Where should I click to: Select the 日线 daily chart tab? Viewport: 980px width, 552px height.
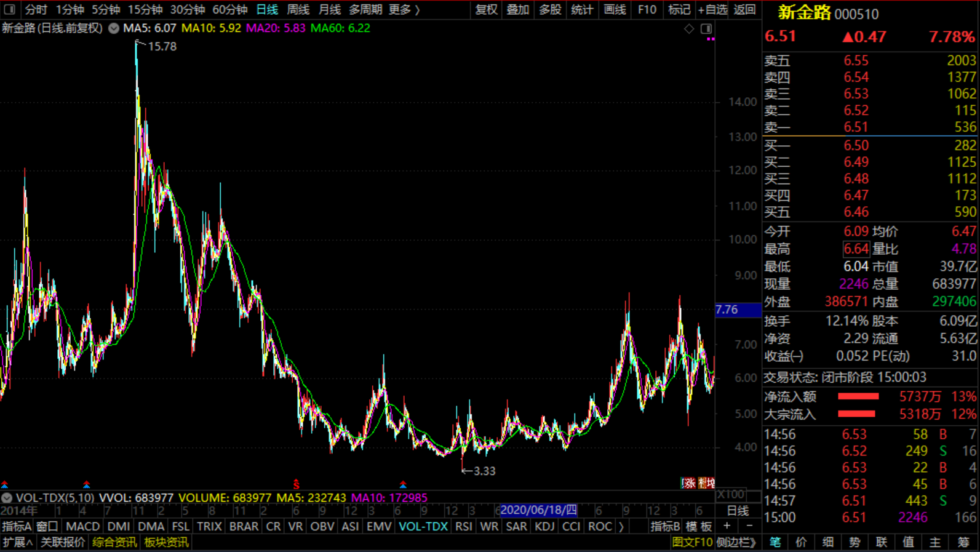(x=267, y=9)
